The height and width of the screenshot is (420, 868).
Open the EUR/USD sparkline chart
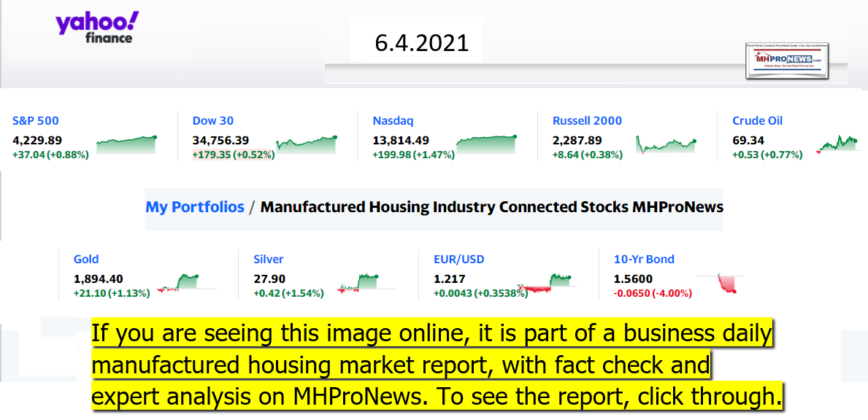(x=545, y=282)
